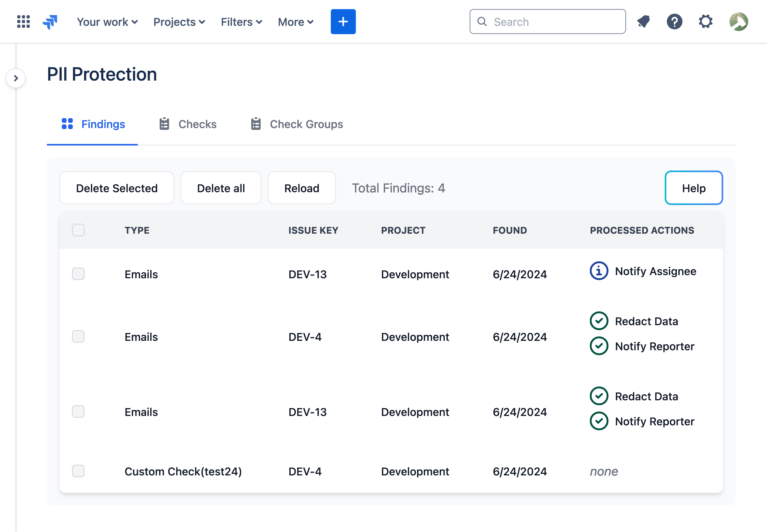The width and height of the screenshot is (767, 532).
Task: Click DEV-4 issue key in Custom Check row
Action: pyautogui.click(x=305, y=471)
